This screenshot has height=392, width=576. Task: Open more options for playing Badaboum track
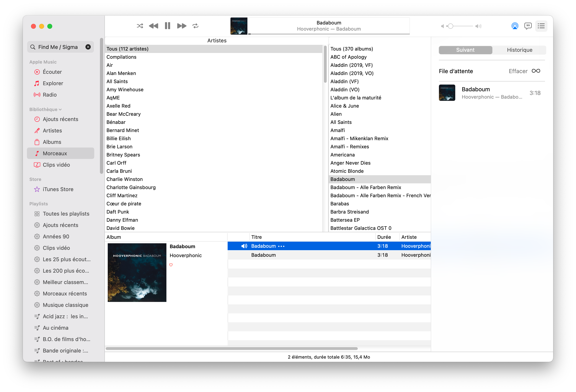tap(281, 246)
